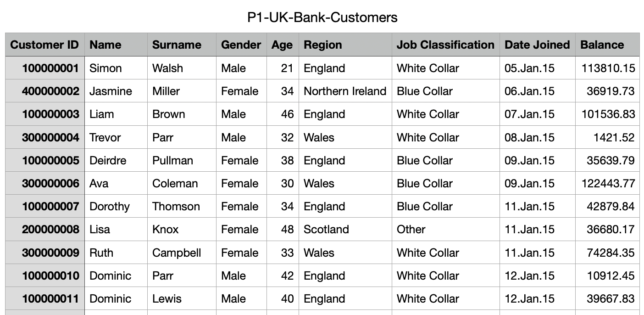Select the Name column header

(105, 45)
